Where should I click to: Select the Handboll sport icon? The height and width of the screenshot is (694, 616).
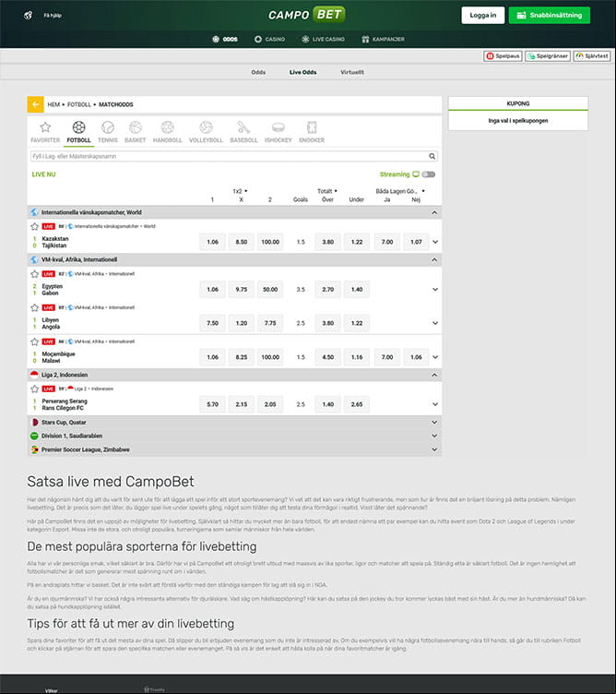(x=168, y=127)
